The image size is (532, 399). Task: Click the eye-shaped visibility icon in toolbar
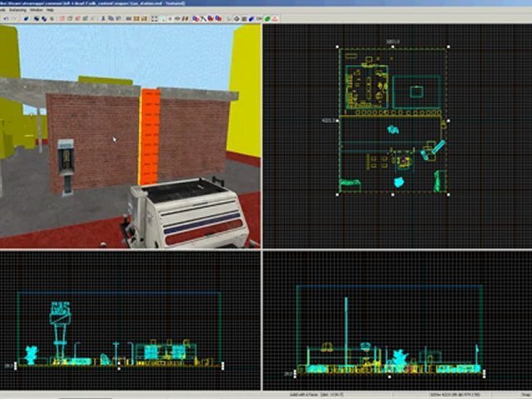click(177, 18)
